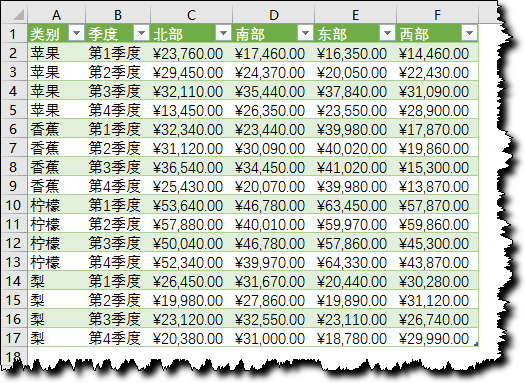Click cell ¥37,840.00
Screen dimensions: 525x383
pos(355,91)
